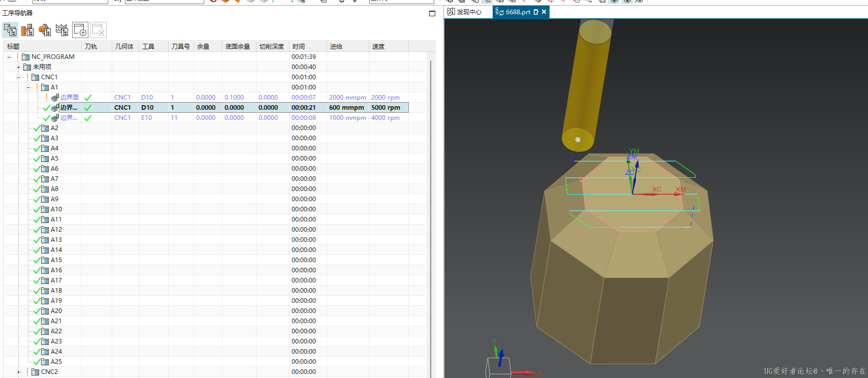The image size is (868, 378).
Task: Click the A4 folder icon
Action: (45, 148)
